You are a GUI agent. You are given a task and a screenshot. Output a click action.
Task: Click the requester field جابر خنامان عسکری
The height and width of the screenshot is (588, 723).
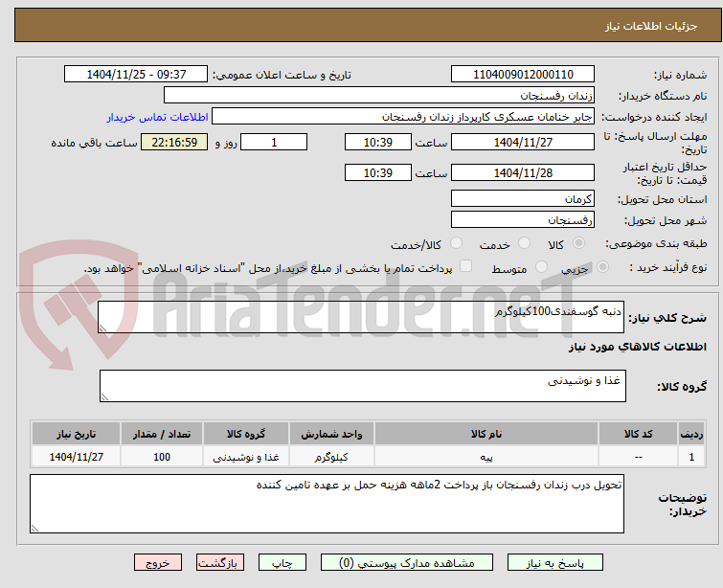tap(403, 117)
